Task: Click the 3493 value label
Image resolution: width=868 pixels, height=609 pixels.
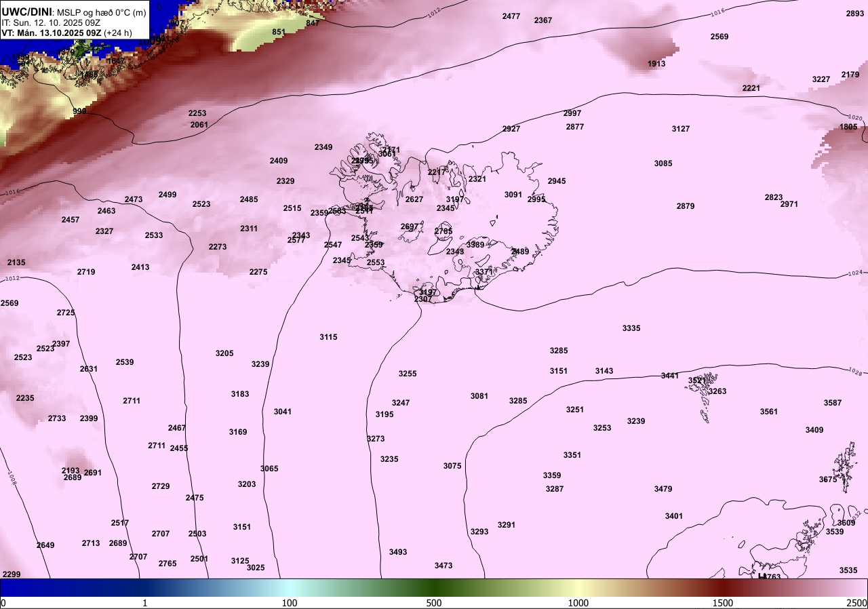Action: [398, 552]
